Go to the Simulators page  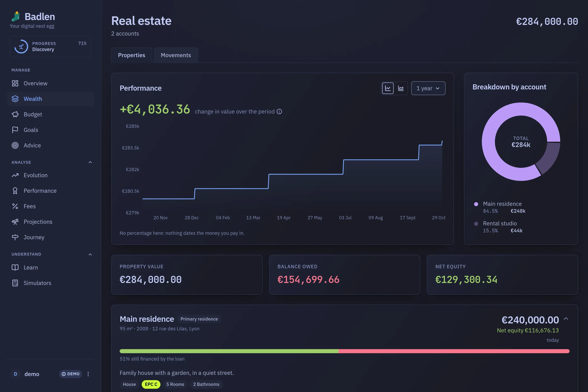pos(51,283)
